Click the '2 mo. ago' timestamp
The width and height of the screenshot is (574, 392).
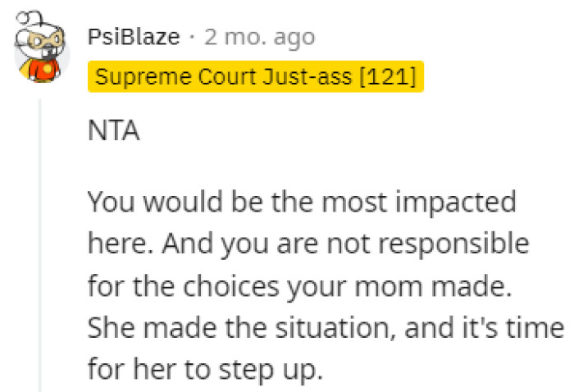pos(262,37)
